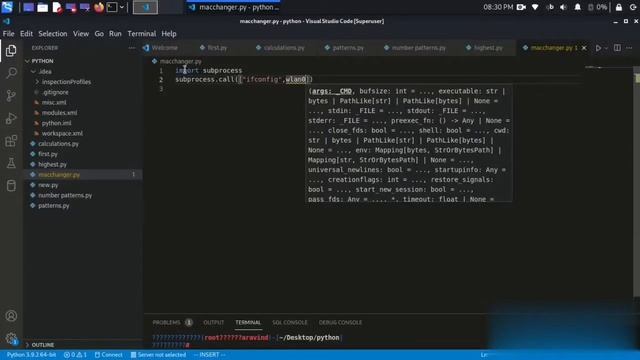Open workspace.xml in the Explorer tree
This screenshot has height=360, width=640.
coord(62,133)
